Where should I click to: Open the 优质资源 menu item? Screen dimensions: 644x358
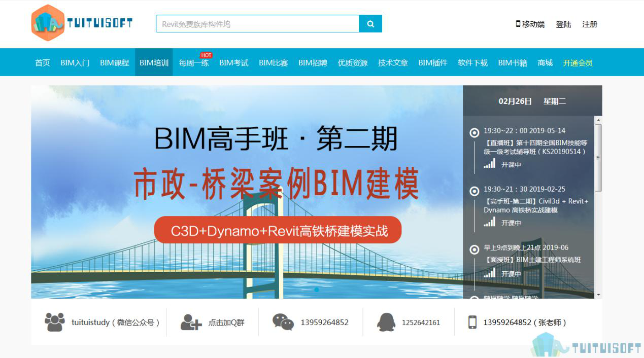pos(353,63)
